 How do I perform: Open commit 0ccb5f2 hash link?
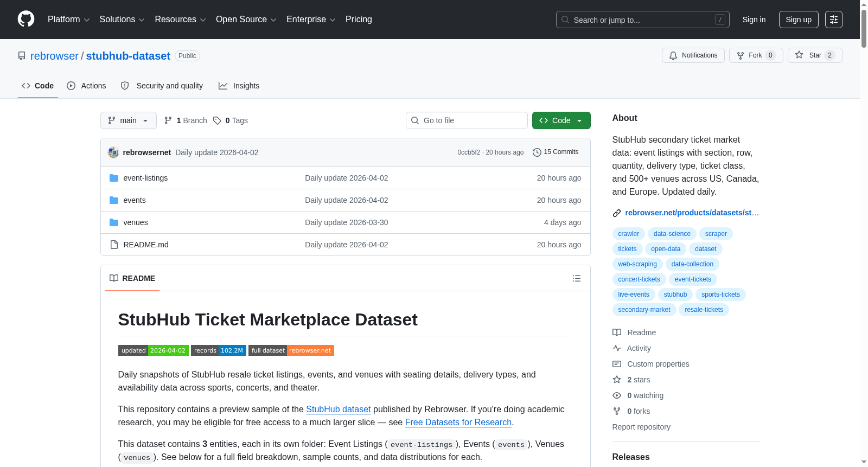469,152
